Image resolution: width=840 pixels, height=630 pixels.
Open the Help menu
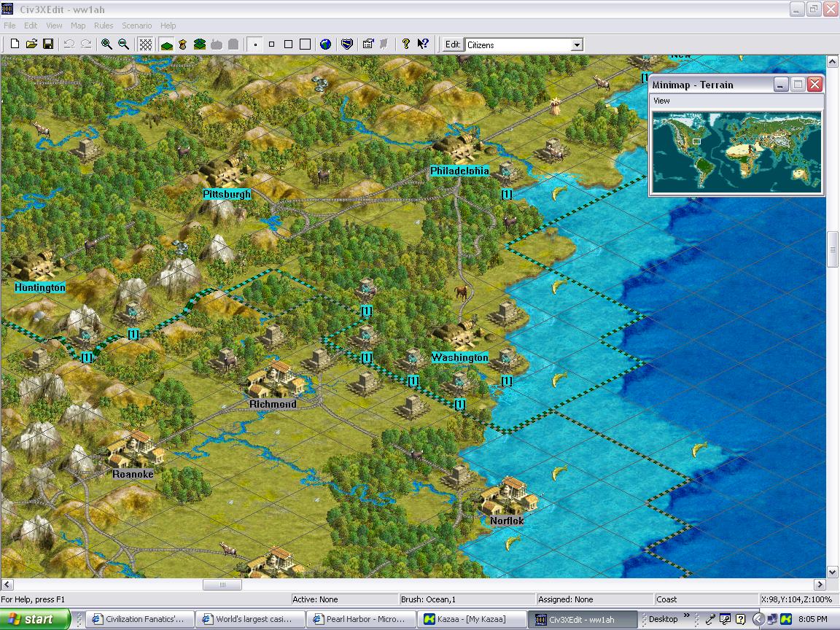[x=168, y=26]
